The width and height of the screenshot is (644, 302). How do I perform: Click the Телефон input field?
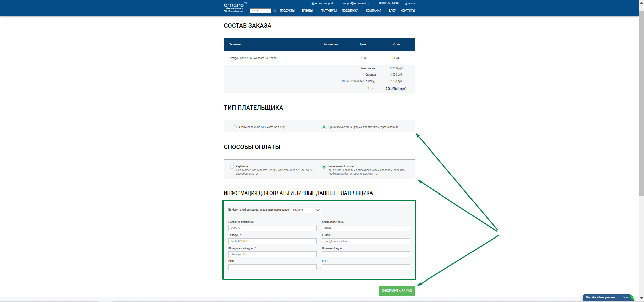pos(273,241)
